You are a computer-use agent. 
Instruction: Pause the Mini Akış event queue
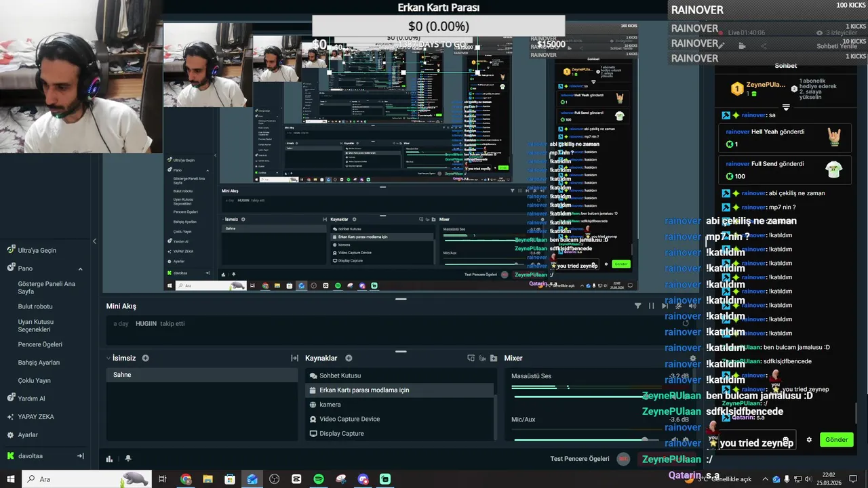pyautogui.click(x=651, y=306)
